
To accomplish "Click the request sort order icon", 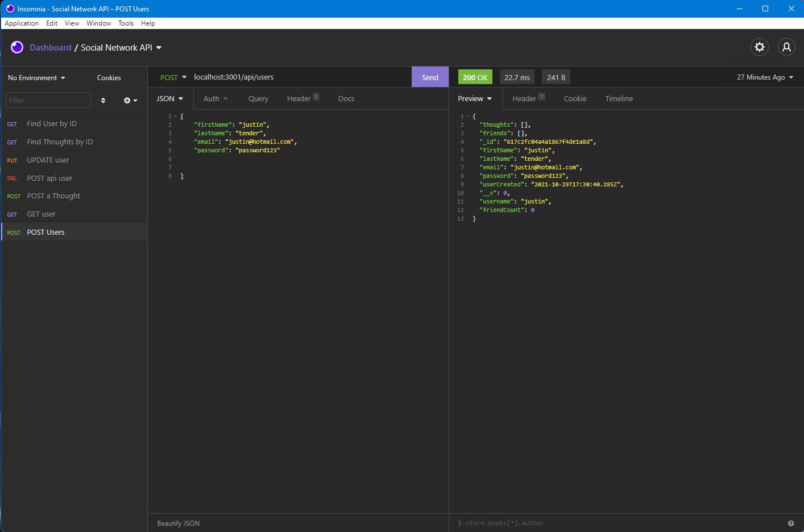I will coord(103,100).
